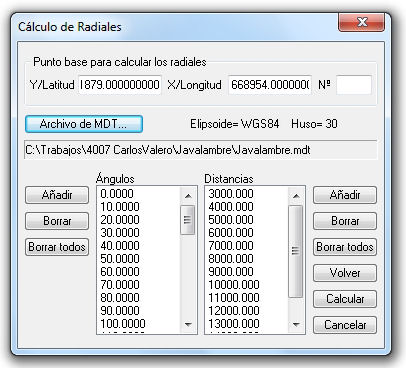
Task: Click the Huso= 30 label
Action: click(314, 124)
